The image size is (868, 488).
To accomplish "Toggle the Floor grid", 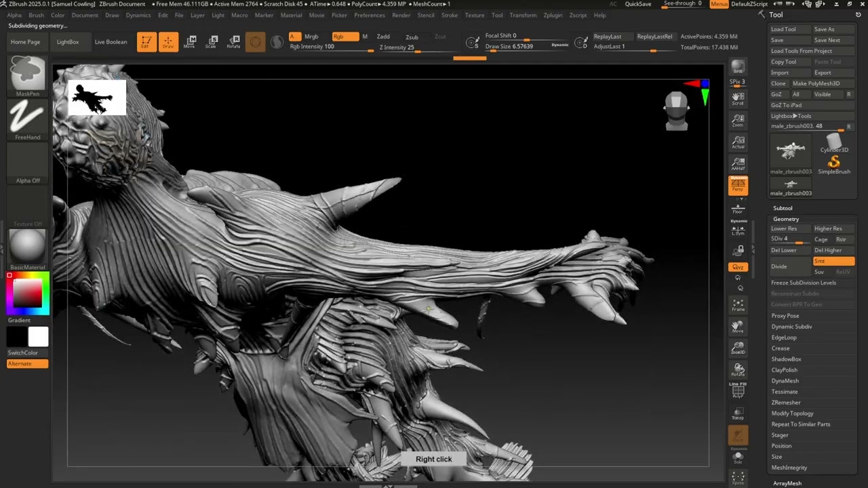I will coord(738,207).
